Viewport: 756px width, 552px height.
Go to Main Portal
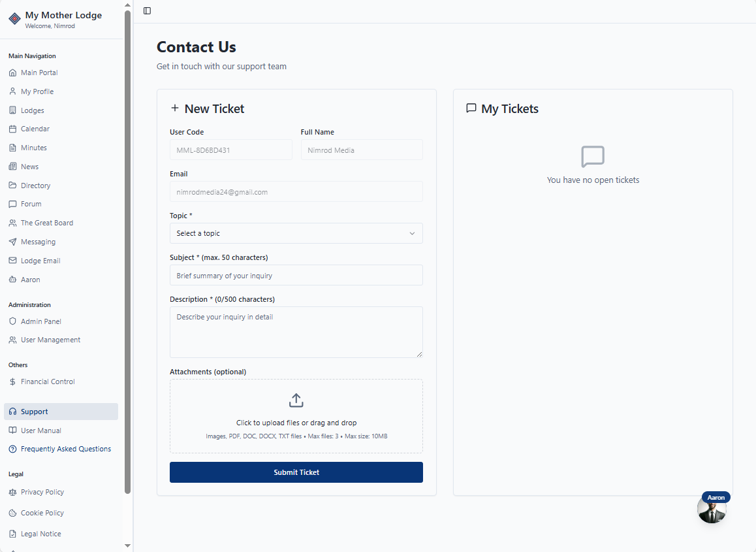coord(39,73)
